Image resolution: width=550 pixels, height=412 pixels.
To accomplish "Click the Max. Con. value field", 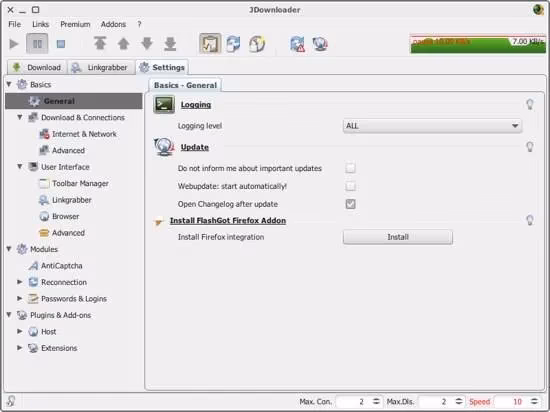I will coord(353,401).
